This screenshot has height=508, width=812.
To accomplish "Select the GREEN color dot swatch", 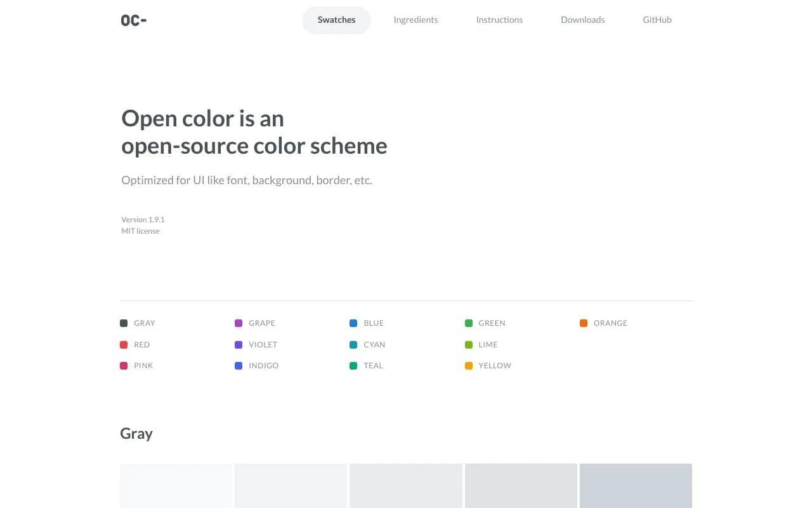I will click(469, 323).
